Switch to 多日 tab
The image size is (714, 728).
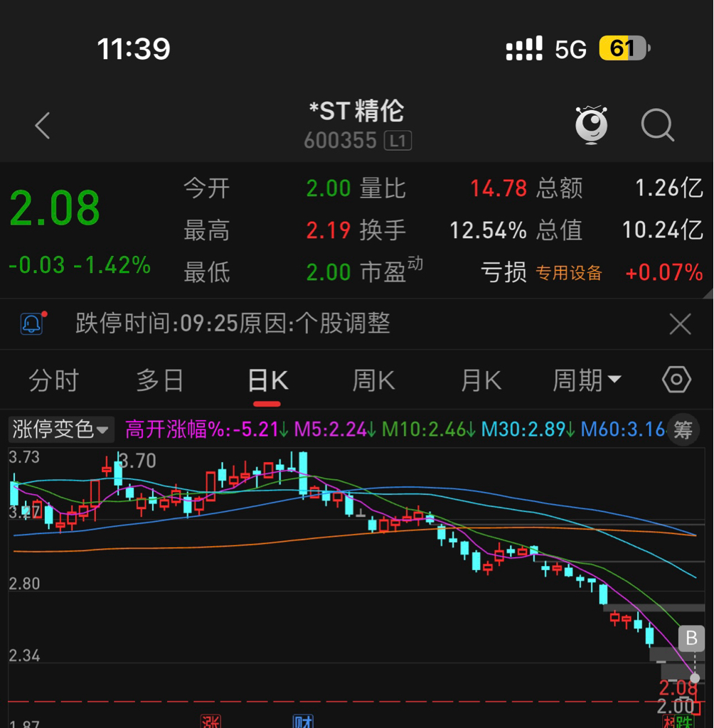click(x=160, y=381)
